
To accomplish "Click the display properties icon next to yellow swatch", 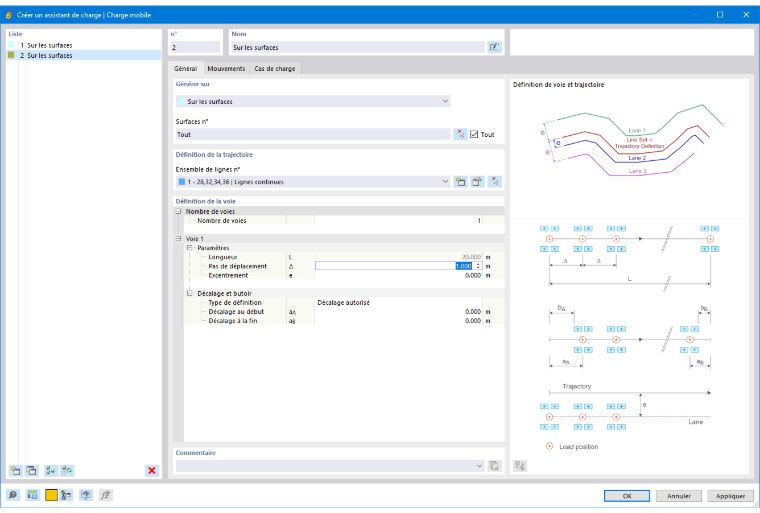I will tap(66, 495).
